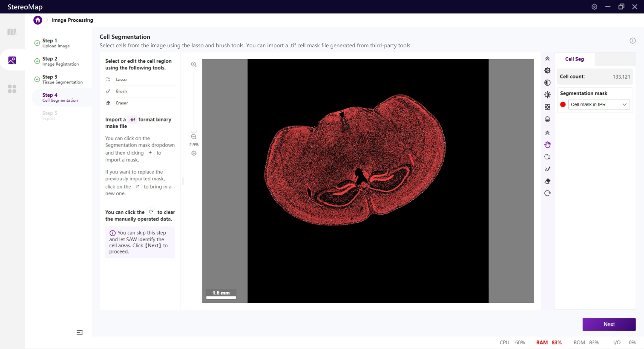This screenshot has height=349, width=644.
Task: Select the Brush tool in right toolbar
Action: tap(547, 169)
